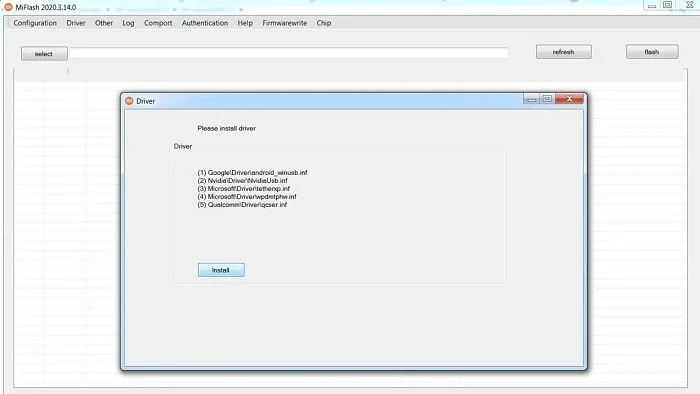Minimize the MiFlash main window
The height and width of the screenshot is (394, 700).
[652, 5]
